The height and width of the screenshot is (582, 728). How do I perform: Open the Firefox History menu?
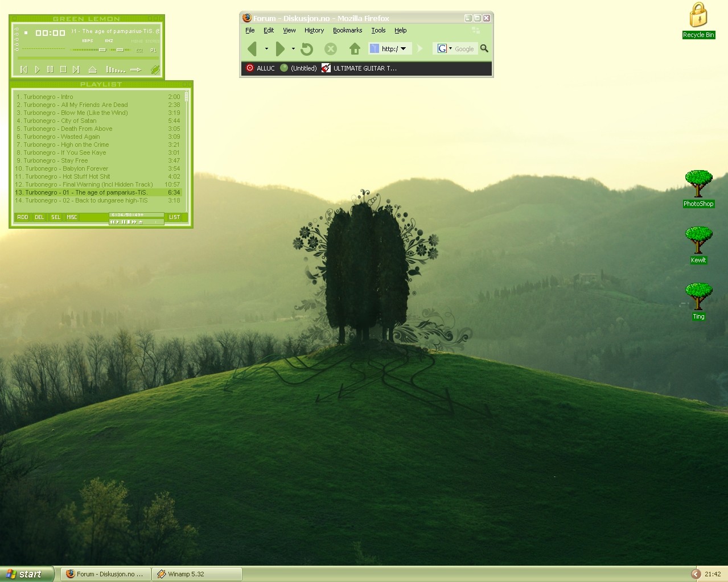pyautogui.click(x=314, y=30)
